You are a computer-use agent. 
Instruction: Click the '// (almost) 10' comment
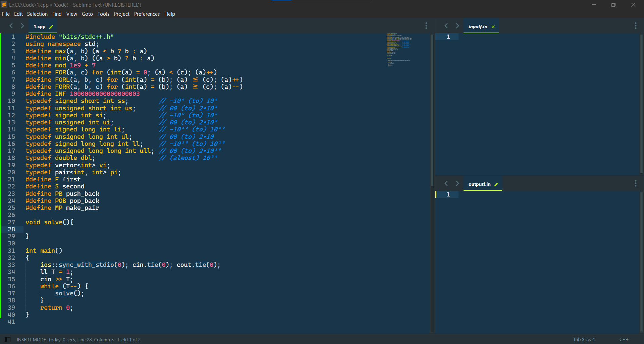pyautogui.click(x=188, y=158)
